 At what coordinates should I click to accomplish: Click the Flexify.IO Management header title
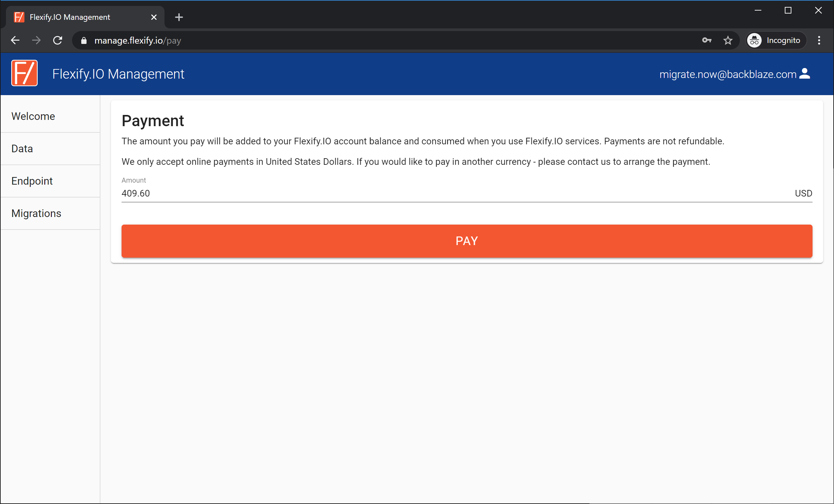118,74
